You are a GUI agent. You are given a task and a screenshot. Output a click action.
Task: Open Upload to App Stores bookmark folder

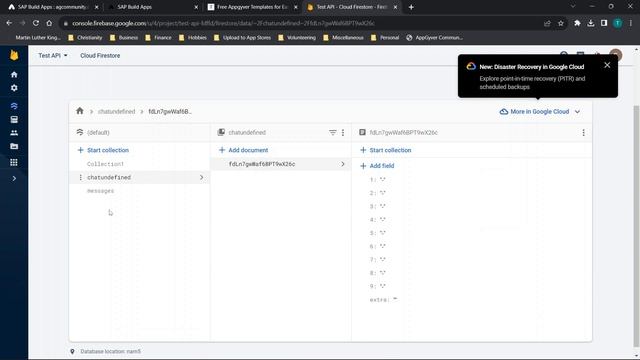coord(242,38)
